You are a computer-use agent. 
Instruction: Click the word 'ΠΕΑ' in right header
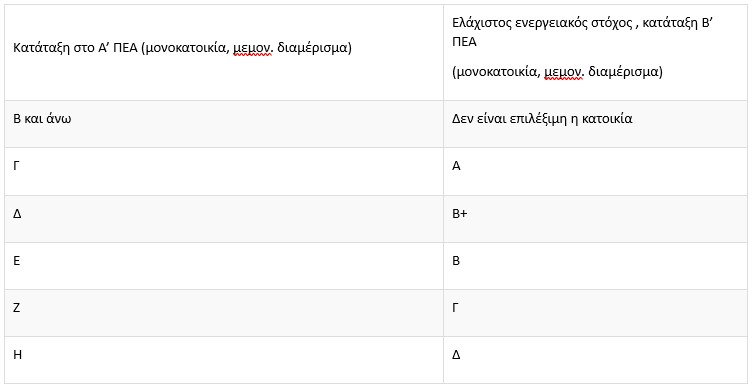coord(463,43)
